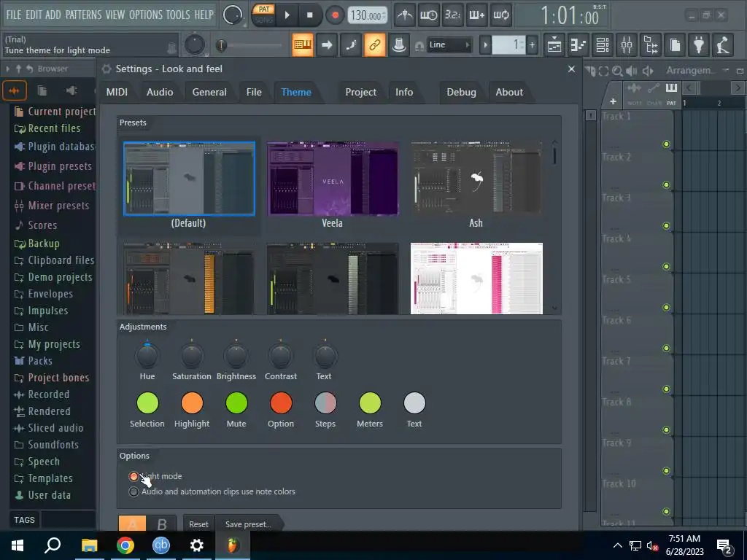747x560 pixels.
Task: Start playback with play button
Action: coord(287,15)
